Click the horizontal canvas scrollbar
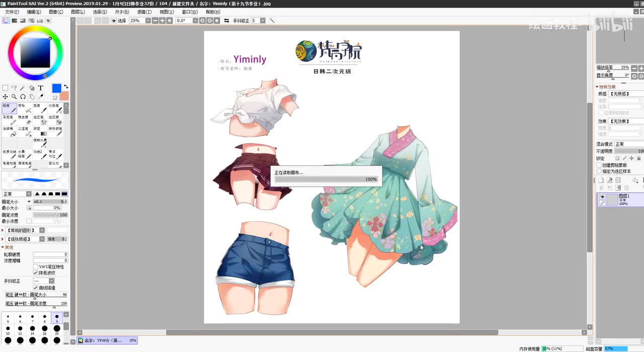 (332, 332)
